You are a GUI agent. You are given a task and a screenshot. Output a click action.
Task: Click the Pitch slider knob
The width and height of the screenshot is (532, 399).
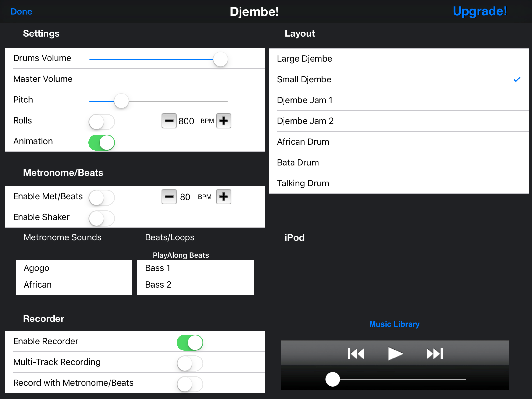point(121,101)
